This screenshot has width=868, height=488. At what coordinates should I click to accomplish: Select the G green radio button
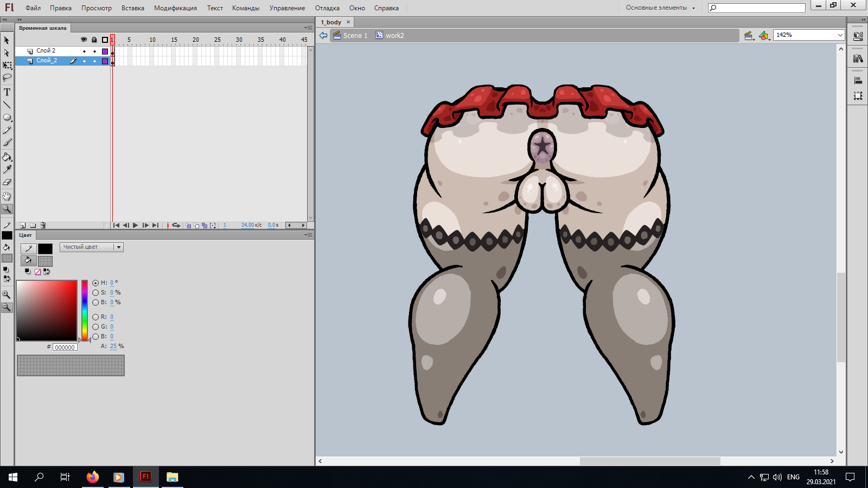[x=95, y=327]
